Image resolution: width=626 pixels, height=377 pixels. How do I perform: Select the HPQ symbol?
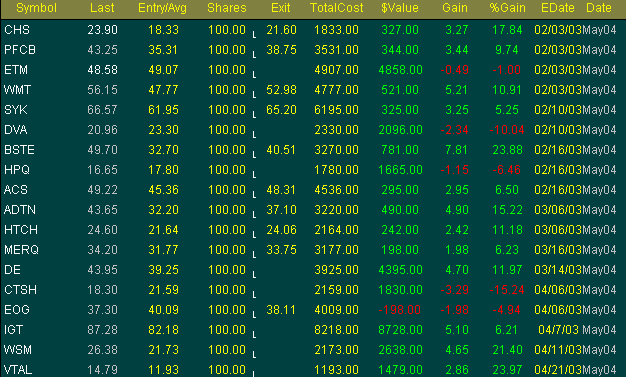17,170
